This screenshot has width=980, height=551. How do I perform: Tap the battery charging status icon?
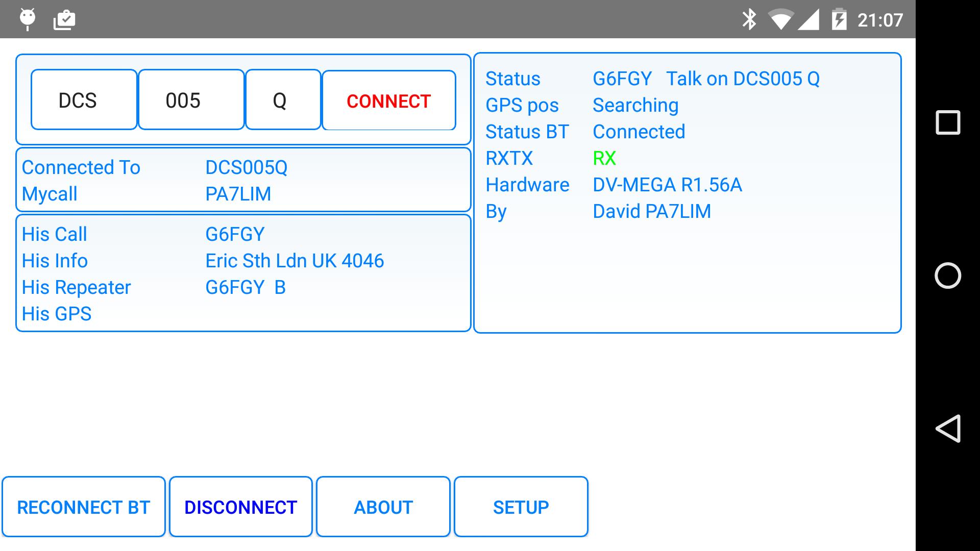839,19
